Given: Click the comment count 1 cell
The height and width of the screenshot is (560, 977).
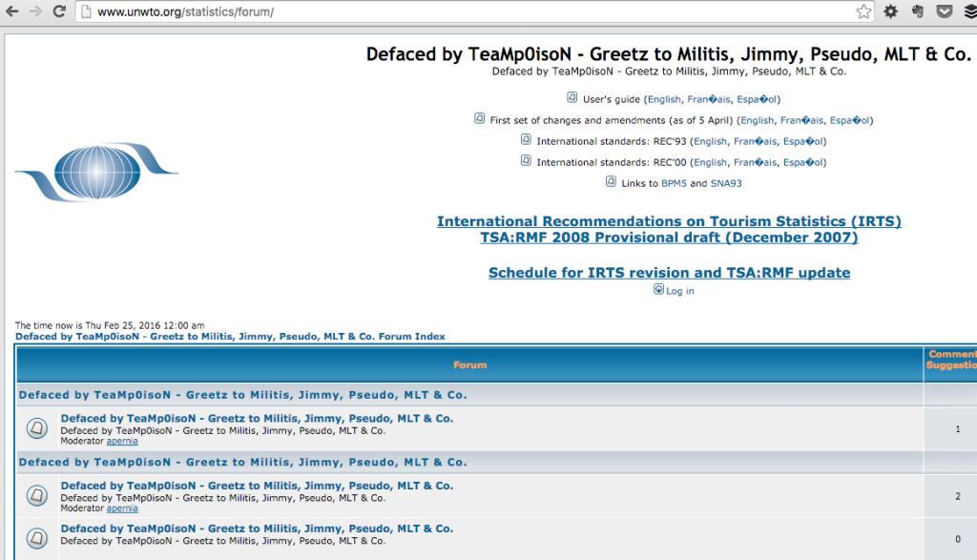Looking at the screenshot, I should point(951,428).
